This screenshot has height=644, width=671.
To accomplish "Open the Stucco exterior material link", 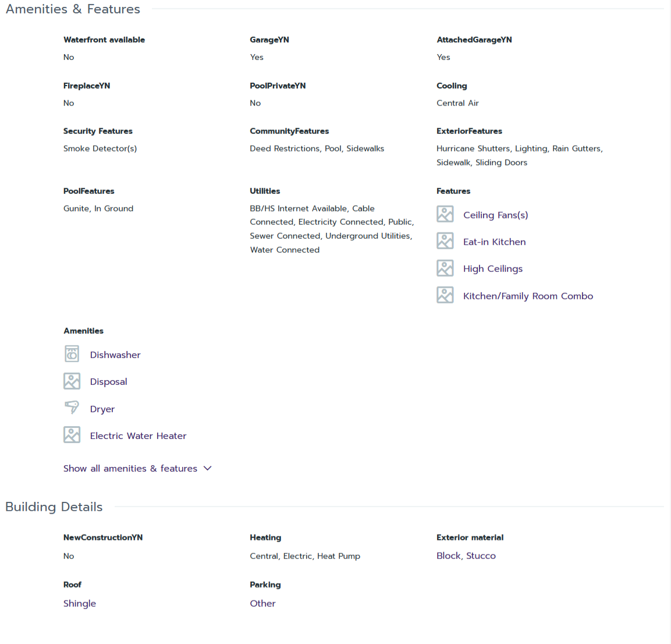I will [481, 556].
